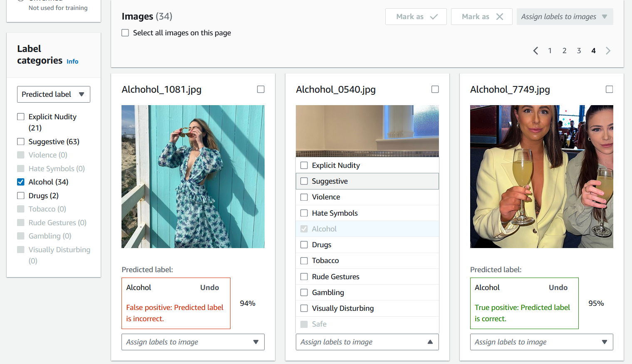Open the bulk Assign labels to images dropdown

(565, 16)
